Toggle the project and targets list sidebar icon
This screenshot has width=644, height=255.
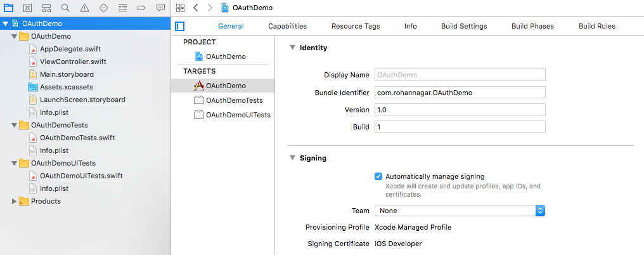pos(180,26)
